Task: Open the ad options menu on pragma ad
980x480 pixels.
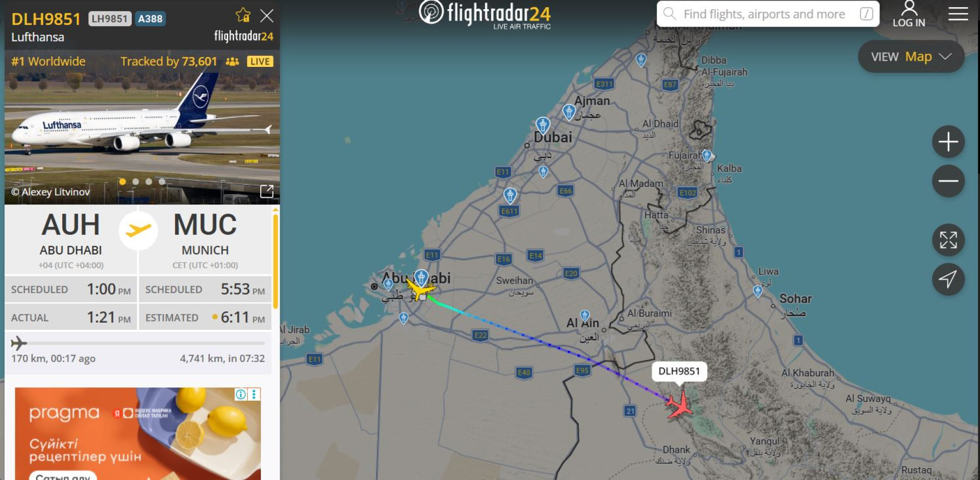Action: [x=254, y=394]
